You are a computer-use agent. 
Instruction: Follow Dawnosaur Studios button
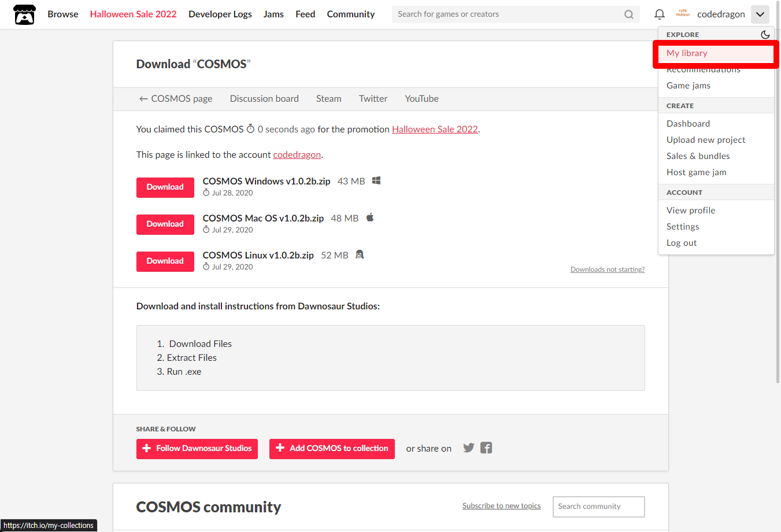[x=197, y=449]
